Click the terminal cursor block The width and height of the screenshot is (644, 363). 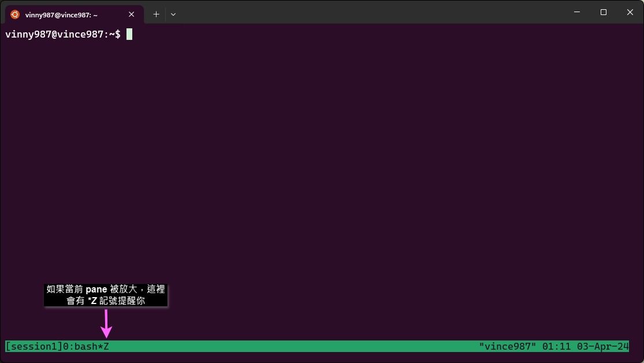coord(129,34)
